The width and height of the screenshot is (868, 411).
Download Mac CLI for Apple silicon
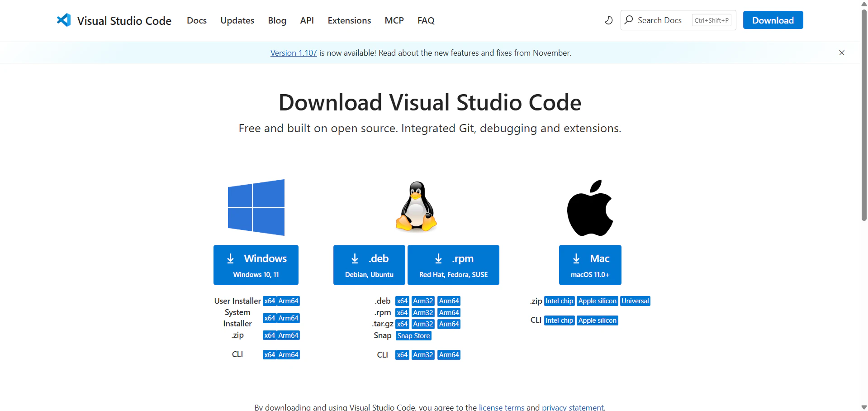pos(598,320)
